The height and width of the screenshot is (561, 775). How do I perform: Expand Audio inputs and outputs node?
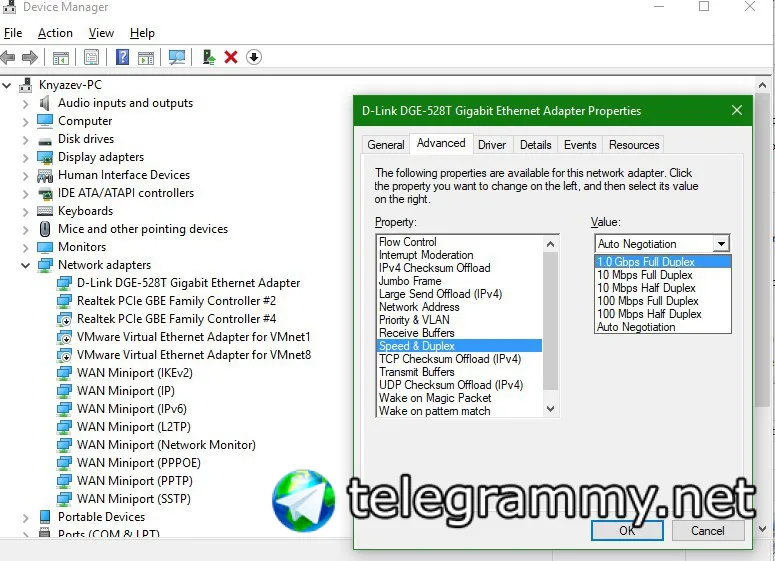(25, 104)
